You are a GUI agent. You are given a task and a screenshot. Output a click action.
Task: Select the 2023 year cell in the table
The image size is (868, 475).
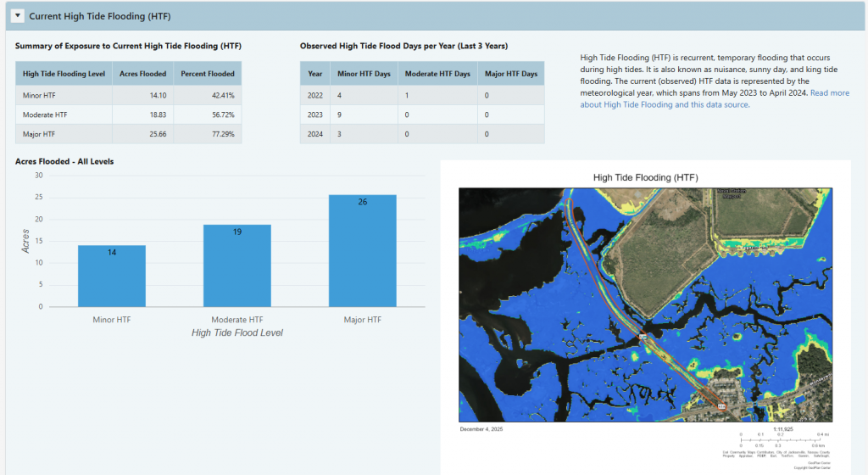click(314, 115)
